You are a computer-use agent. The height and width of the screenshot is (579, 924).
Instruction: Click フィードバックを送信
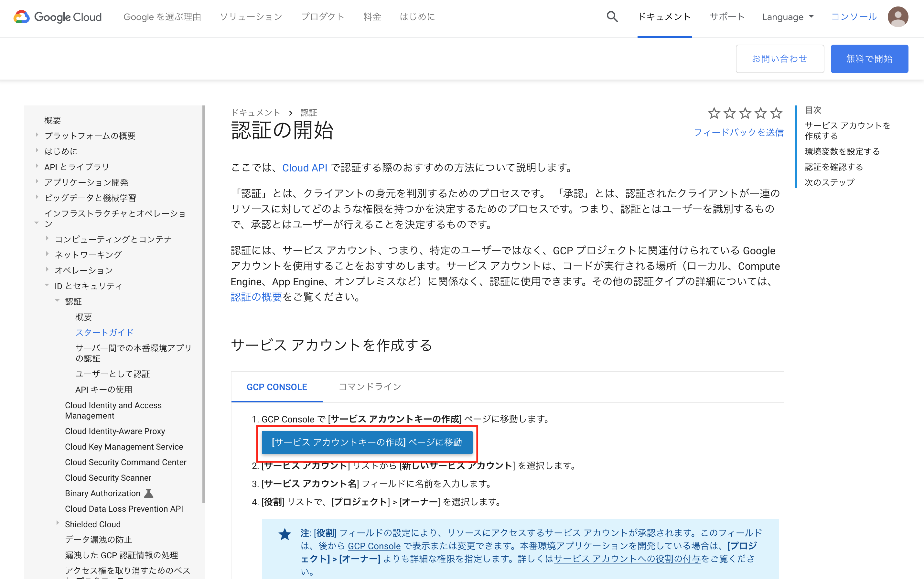click(x=739, y=132)
